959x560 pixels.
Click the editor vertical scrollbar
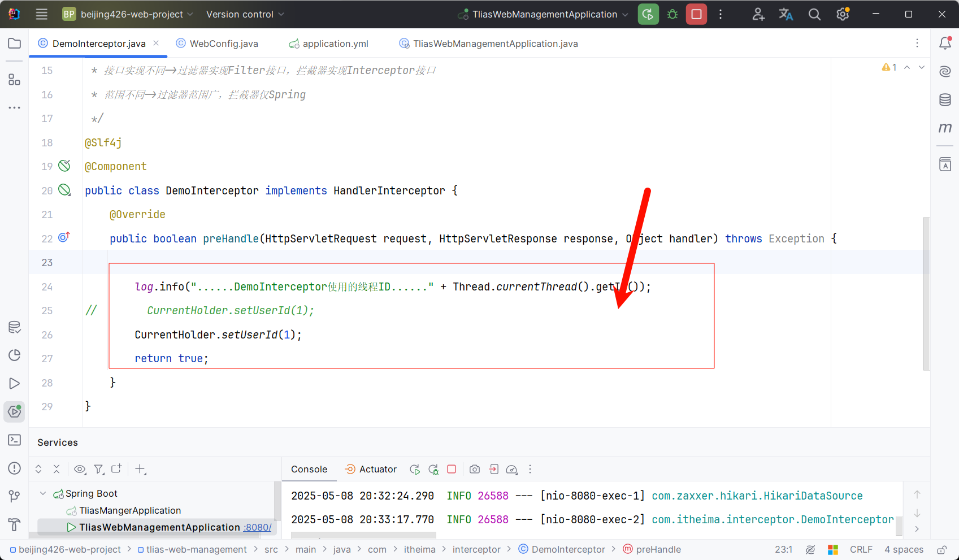(926, 293)
